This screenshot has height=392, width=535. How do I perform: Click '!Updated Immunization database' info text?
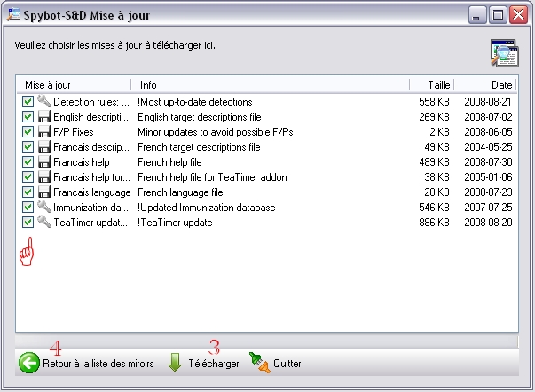(207, 208)
